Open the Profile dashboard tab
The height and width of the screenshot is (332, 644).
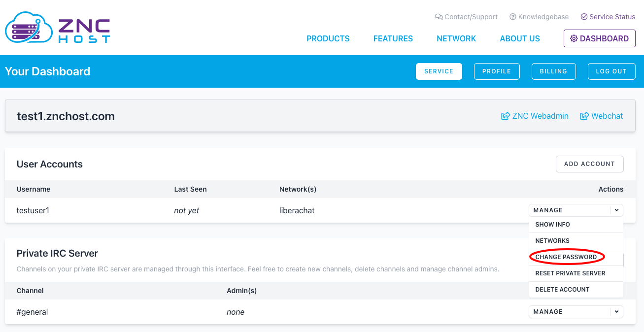tap(496, 71)
